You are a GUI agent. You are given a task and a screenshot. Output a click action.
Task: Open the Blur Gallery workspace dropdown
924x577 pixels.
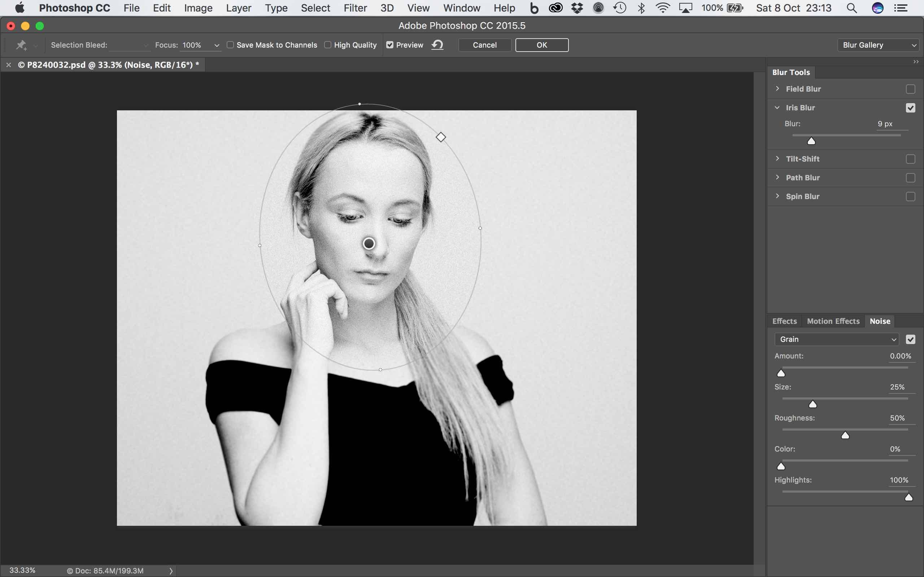878,45
